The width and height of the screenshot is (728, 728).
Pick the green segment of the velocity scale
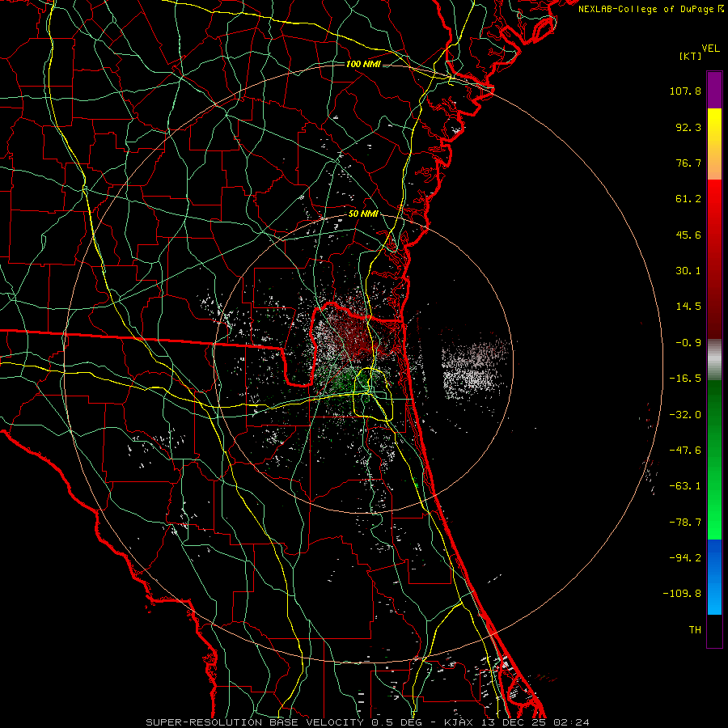point(714,459)
